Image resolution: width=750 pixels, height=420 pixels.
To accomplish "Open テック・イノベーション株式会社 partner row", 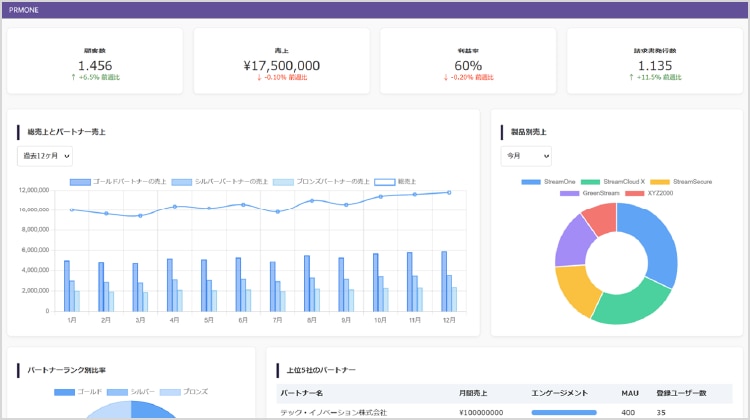I will (333, 412).
